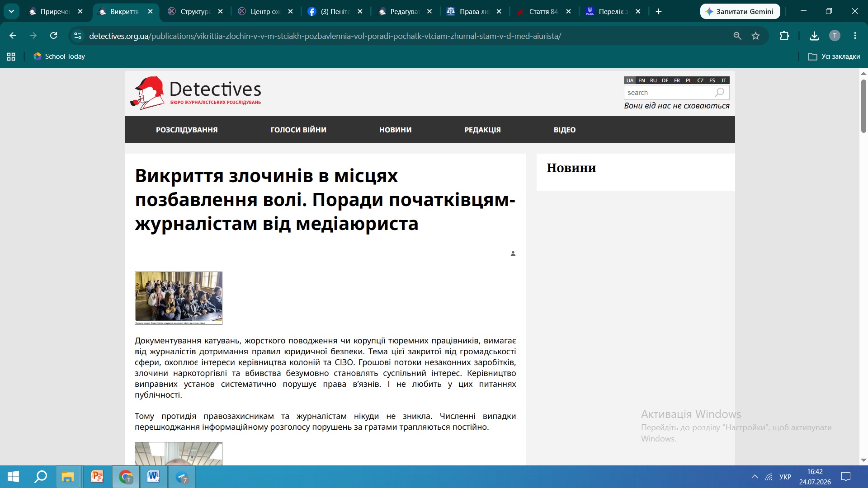Image resolution: width=868 pixels, height=488 pixels.
Task: Open the apps grid in bookmarks bar
Action: [11, 56]
